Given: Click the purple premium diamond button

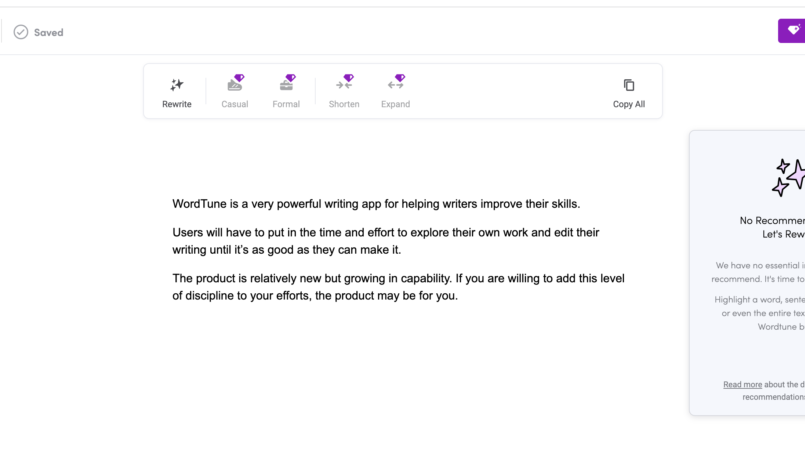Looking at the screenshot, I should click(x=792, y=31).
